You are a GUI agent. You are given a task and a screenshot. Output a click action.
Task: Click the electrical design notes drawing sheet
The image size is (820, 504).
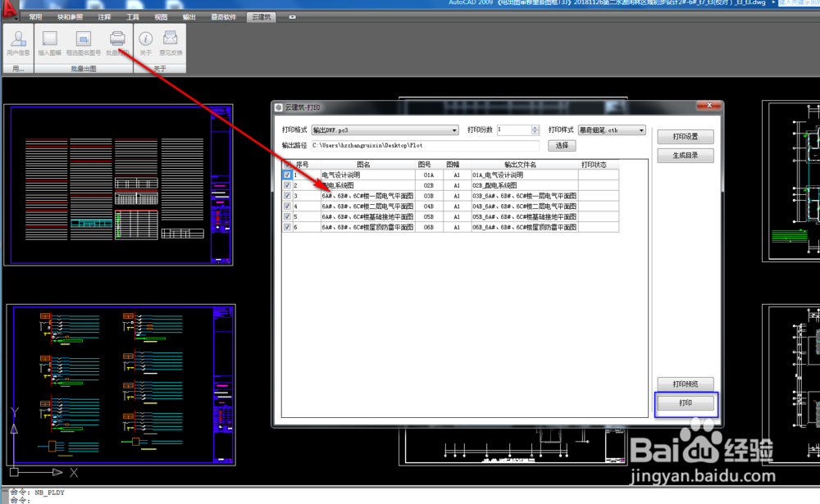118,185
